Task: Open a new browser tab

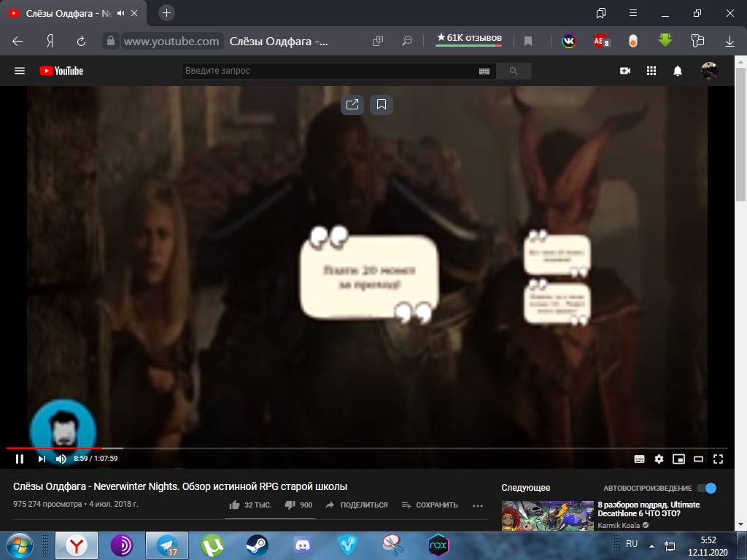Action: 167,13
